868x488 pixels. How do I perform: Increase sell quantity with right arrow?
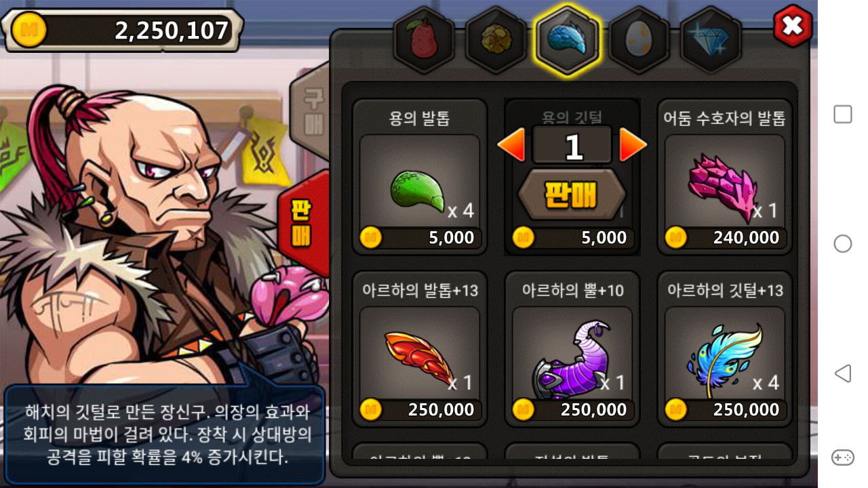[633, 145]
